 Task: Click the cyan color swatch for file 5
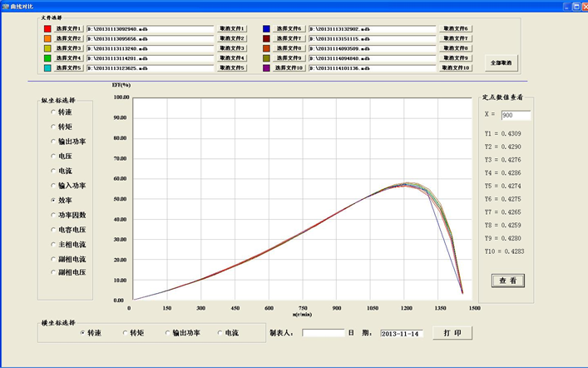click(x=47, y=68)
